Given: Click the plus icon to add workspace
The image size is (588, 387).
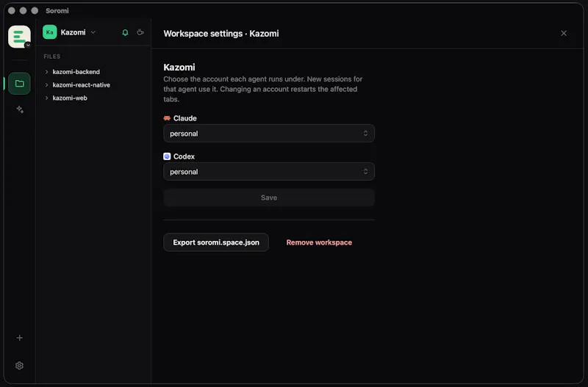Looking at the screenshot, I should click(x=20, y=338).
